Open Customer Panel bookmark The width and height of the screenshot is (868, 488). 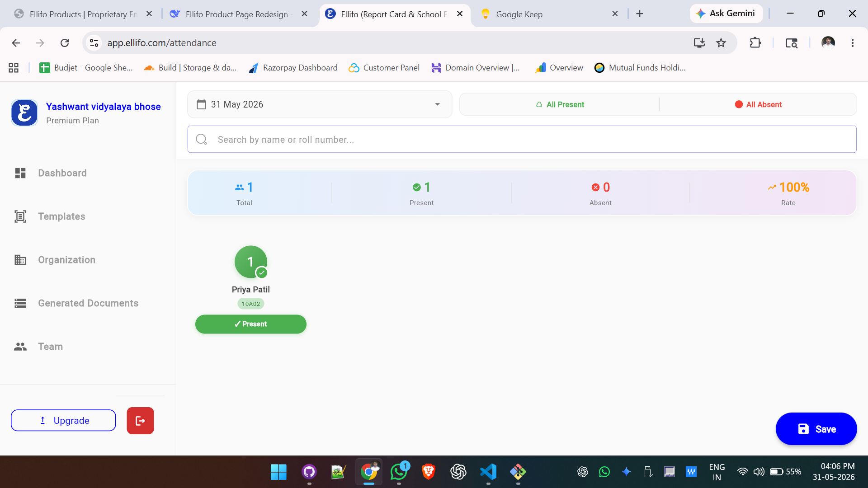(x=384, y=68)
